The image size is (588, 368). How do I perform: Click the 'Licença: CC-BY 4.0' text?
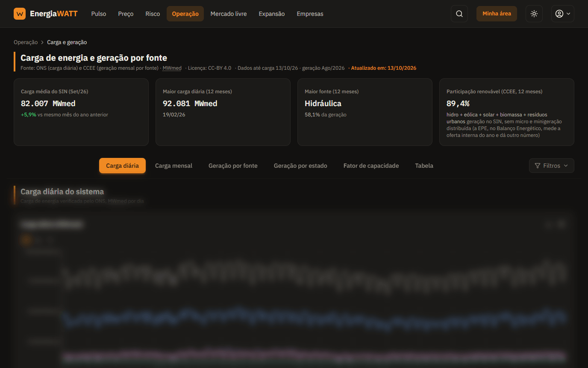point(209,68)
